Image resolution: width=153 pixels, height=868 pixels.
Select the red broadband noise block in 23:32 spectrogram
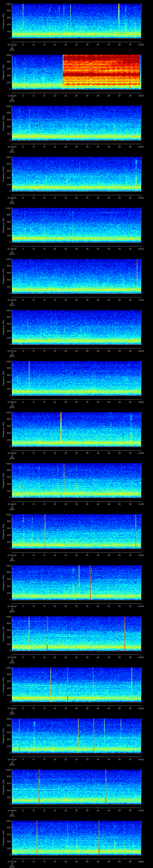[102, 70]
